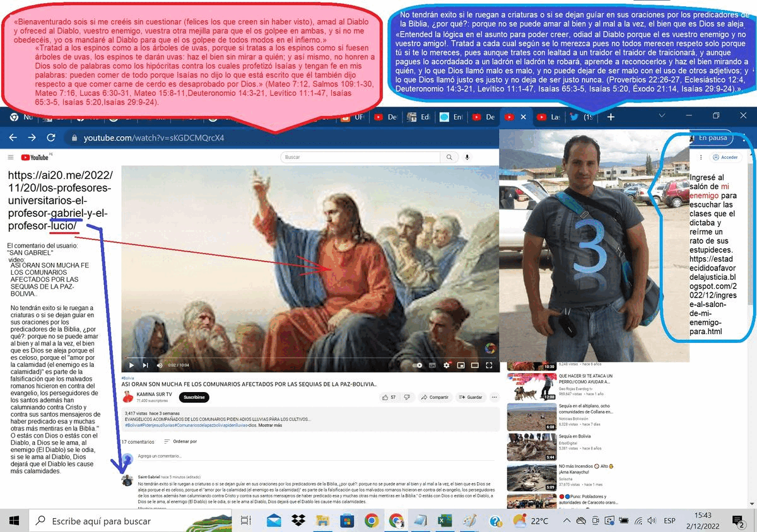
Task: Switch to the 'Ent' browser tab
Action: pyautogui.click(x=450, y=117)
